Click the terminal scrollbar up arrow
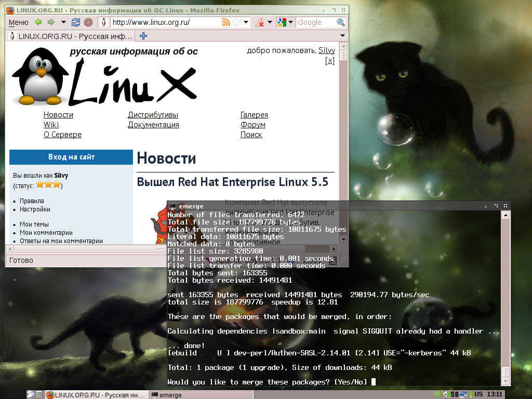The image size is (532, 399). (x=506, y=215)
